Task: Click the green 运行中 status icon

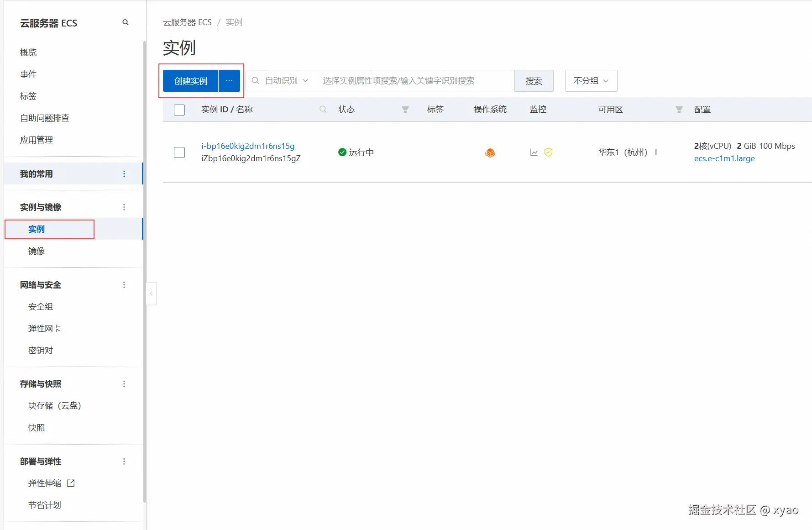Action: coord(342,152)
